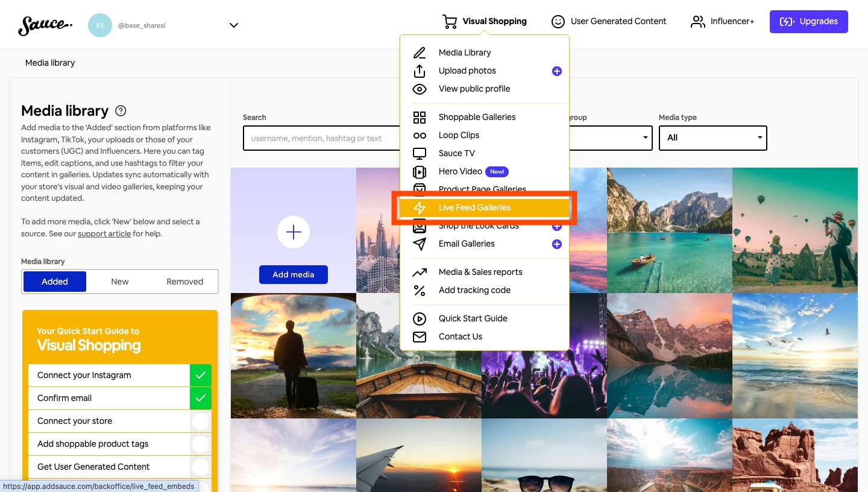The image size is (868, 492).
Task: Click the Shoppable Galleries grid icon
Action: tap(420, 117)
